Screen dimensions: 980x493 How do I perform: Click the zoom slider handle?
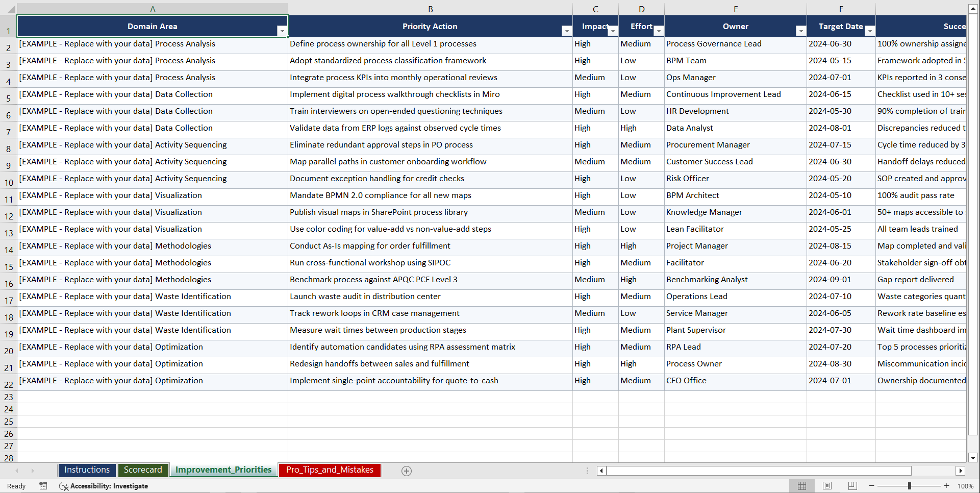909,486
